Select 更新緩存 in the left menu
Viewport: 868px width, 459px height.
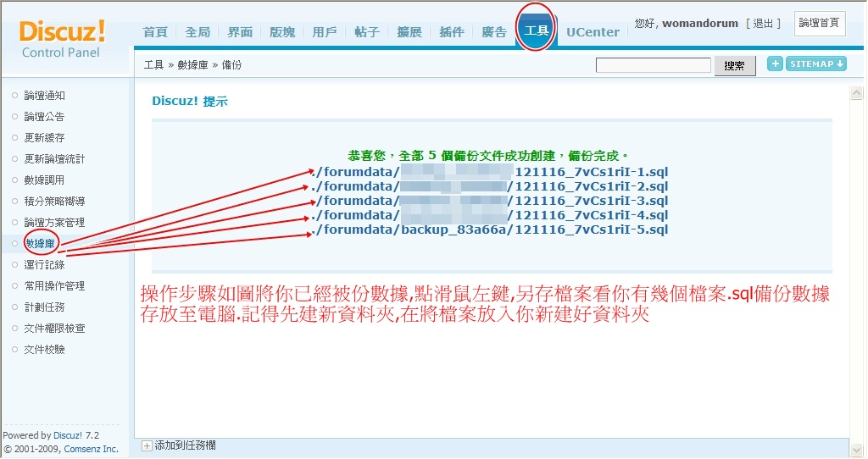pyautogui.click(x=44, y=138)
